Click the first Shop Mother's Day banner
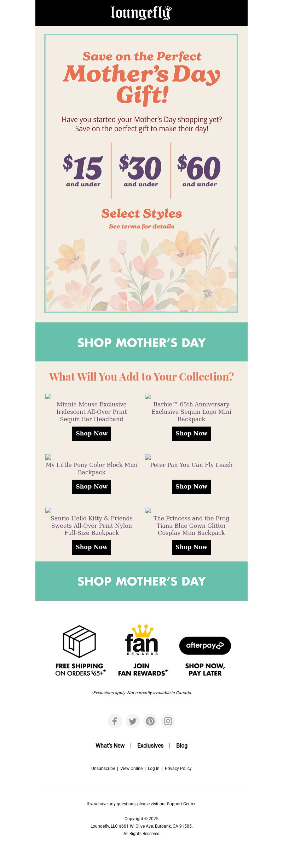This screenshot has height=868, width=283. 141,342
